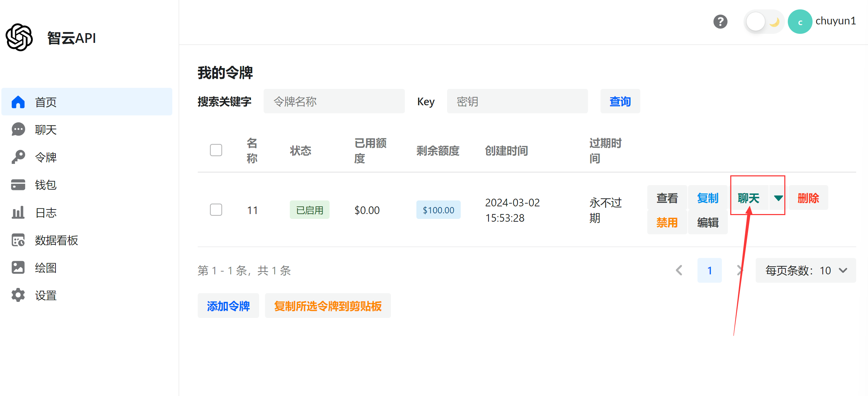Select the checkbox for token 11
868x396 pixels.
tap(216, 210)
